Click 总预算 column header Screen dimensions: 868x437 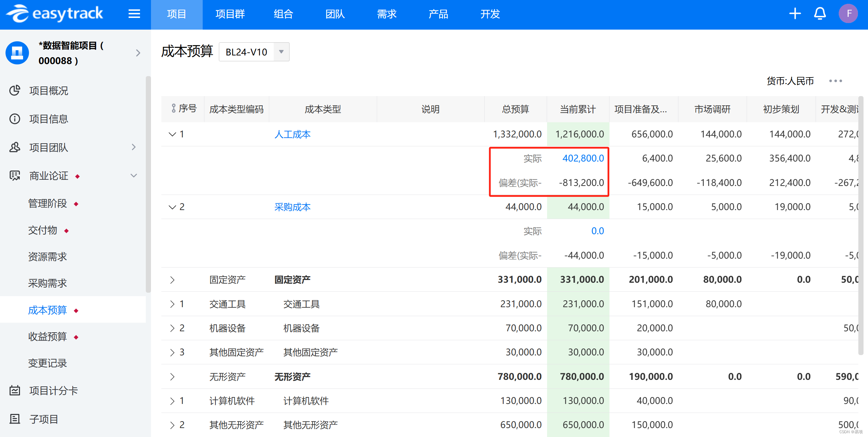click(516, 109)
